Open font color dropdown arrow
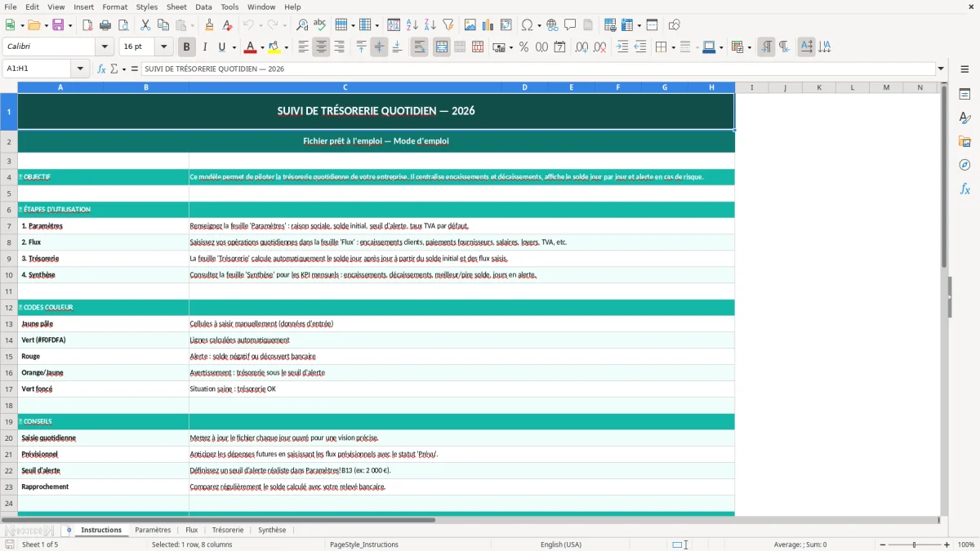 262,47
